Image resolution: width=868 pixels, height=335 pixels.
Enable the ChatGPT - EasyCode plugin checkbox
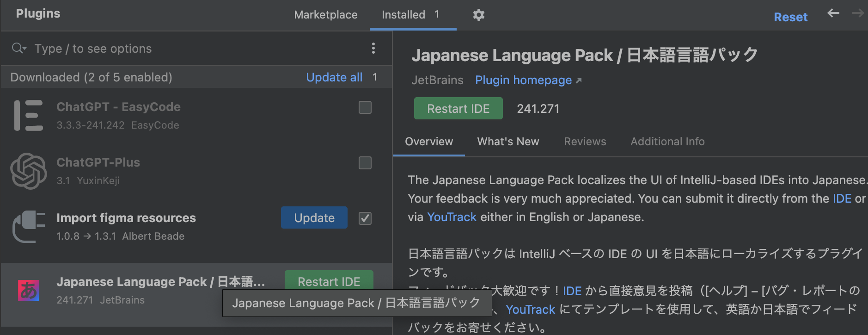pyautogui.click(x=365, y=107)
